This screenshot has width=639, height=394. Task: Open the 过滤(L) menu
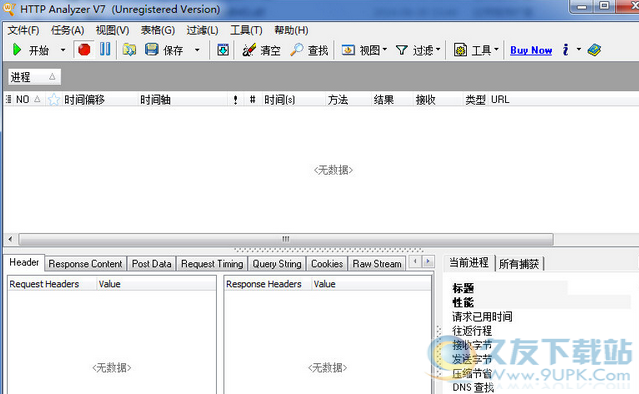point(203,30)
